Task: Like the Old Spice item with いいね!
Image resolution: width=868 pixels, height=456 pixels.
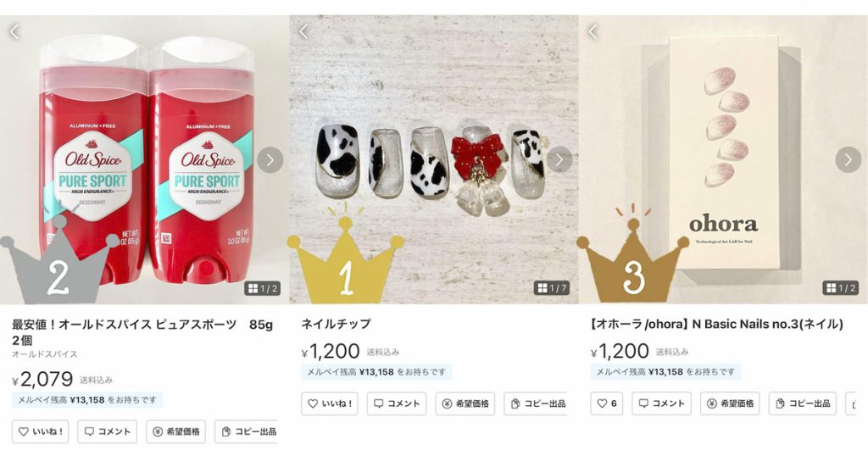Action: point(41,431)
